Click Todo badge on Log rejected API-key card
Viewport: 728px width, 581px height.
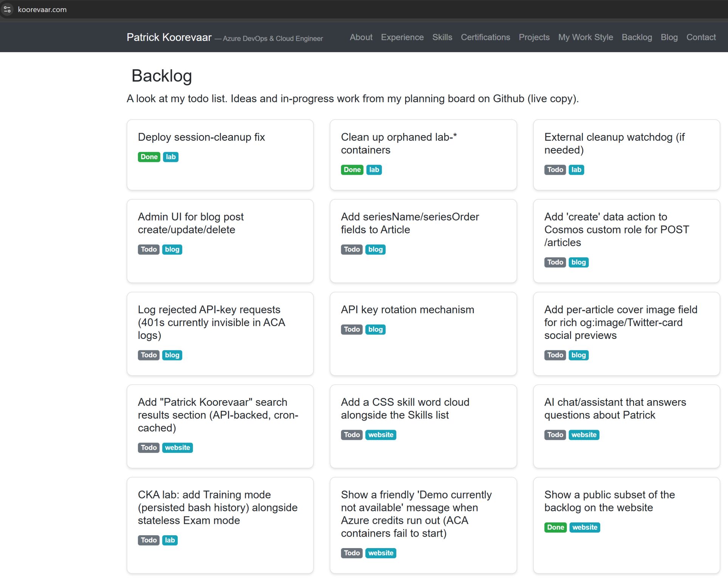(149, 355)
